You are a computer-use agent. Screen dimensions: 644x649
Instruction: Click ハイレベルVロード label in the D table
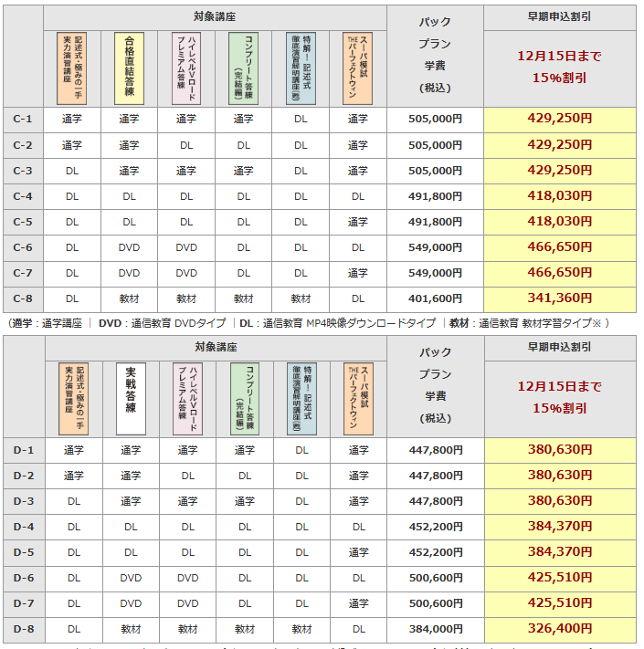tap(187, 399)
